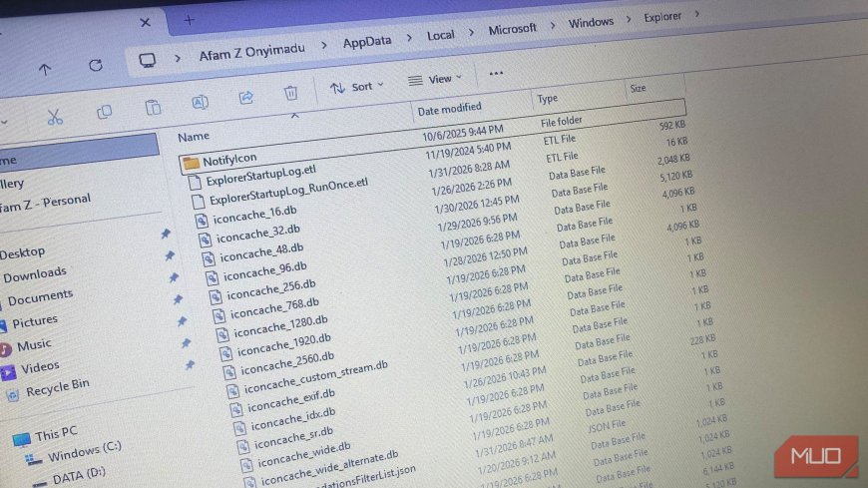Select This PC in the sidebar

tap(55, 432)
